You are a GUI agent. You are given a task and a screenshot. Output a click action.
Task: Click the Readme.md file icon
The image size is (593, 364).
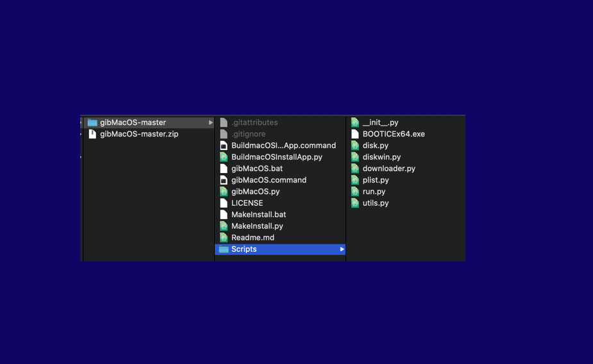pos(224,238)
